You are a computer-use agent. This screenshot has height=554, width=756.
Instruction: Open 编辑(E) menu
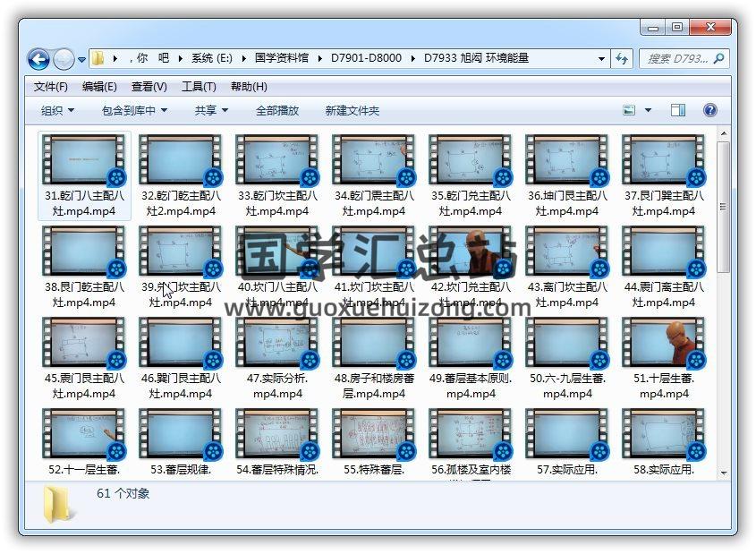[x=99, y=87]
